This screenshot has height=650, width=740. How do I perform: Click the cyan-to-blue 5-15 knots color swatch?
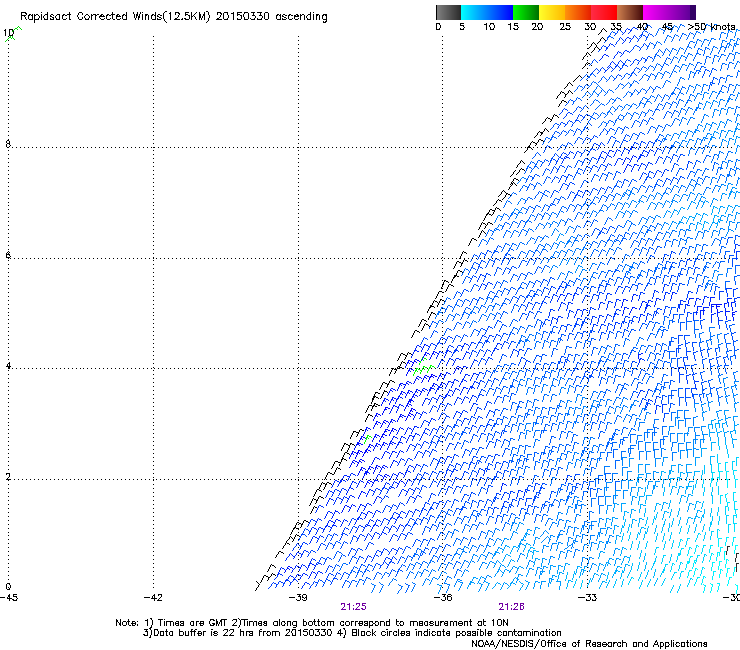click(x=487, y=12)
